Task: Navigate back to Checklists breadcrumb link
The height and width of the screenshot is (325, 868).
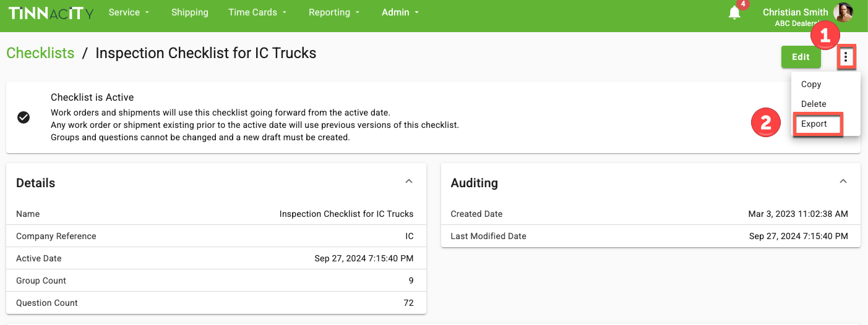Action: [40, 53]
